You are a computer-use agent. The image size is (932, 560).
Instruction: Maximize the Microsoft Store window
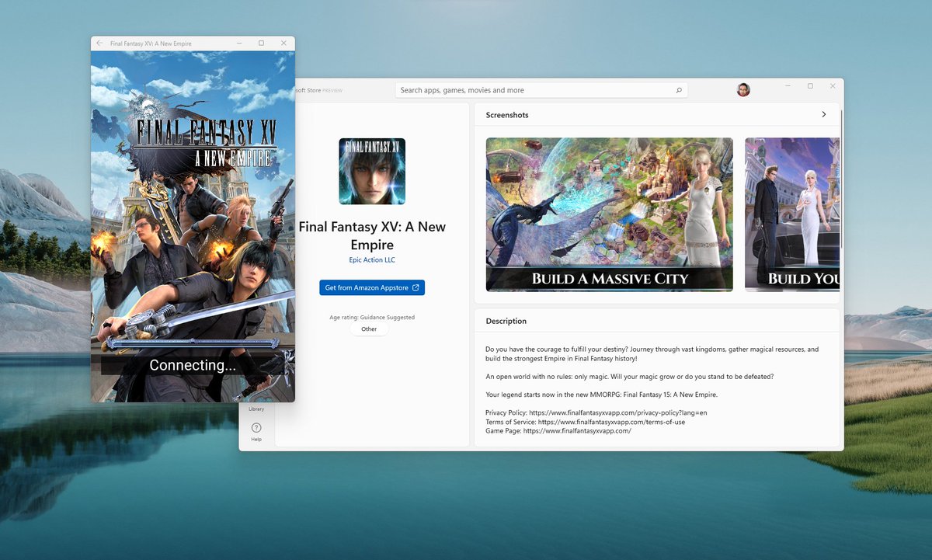point(810,86)
